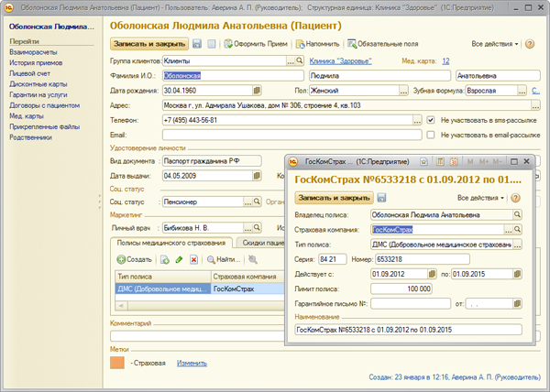Go to Мед. карты in sidebar
The image size is (550, 392).
(x=27, y=116)
